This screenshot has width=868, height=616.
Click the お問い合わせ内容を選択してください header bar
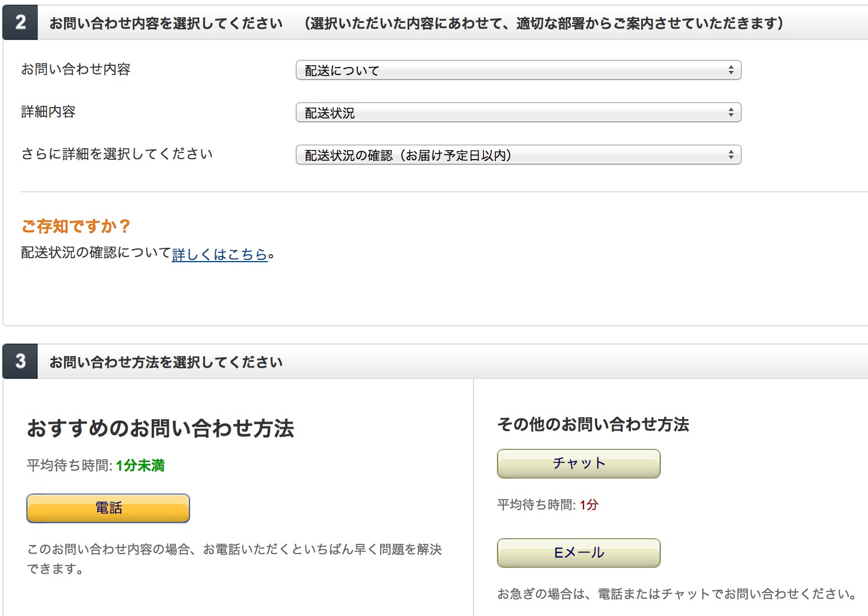click(x=167, y=23)
